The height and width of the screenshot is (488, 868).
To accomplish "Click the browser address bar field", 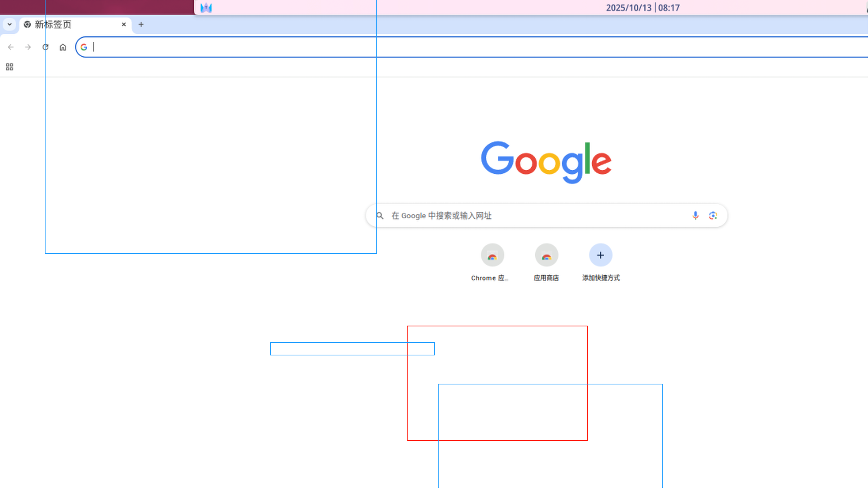I will 472,47.
